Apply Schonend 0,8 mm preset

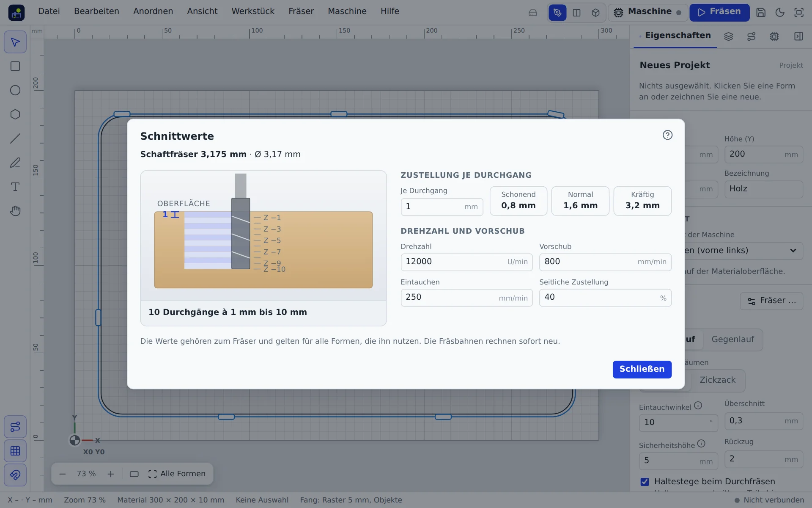point(518,201)
